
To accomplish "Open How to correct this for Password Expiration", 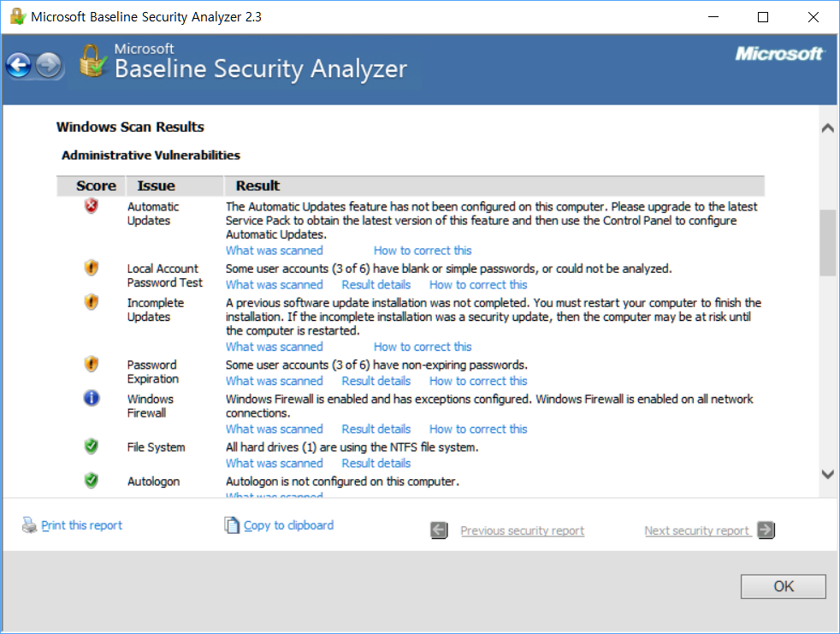I will tap(478, 381).
